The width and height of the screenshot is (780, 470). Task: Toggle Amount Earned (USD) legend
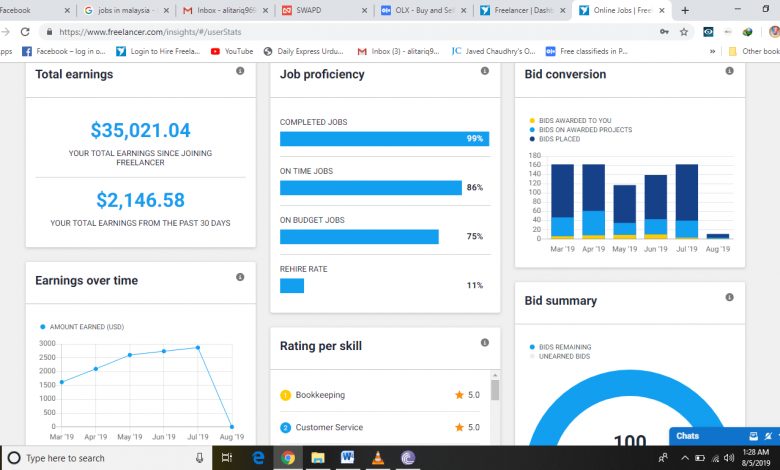coord(82,327)
